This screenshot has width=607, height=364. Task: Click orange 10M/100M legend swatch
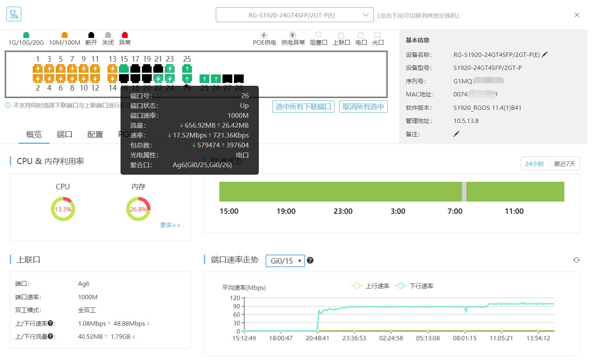64,35
